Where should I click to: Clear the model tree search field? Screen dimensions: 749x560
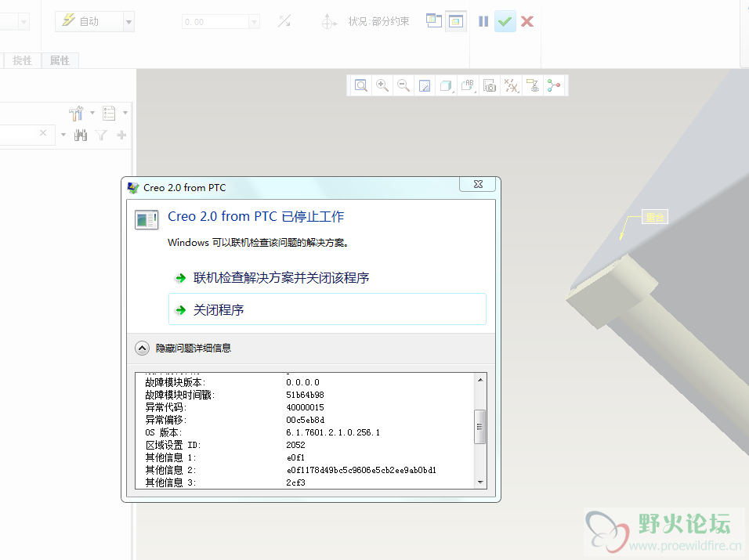click(43, 133)
